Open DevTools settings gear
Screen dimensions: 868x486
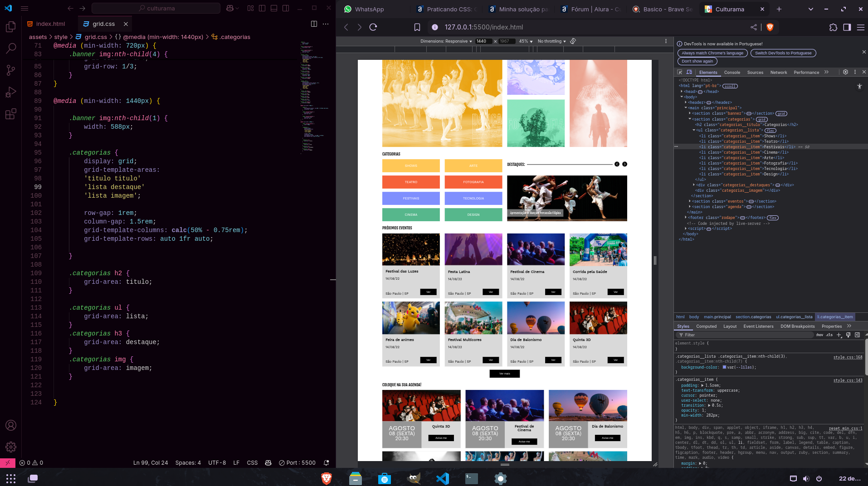pos(845,72)
